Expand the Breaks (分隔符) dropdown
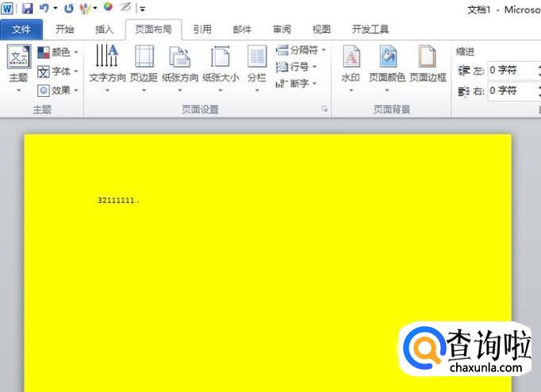 pyautogui.click(x=301, y=50)
